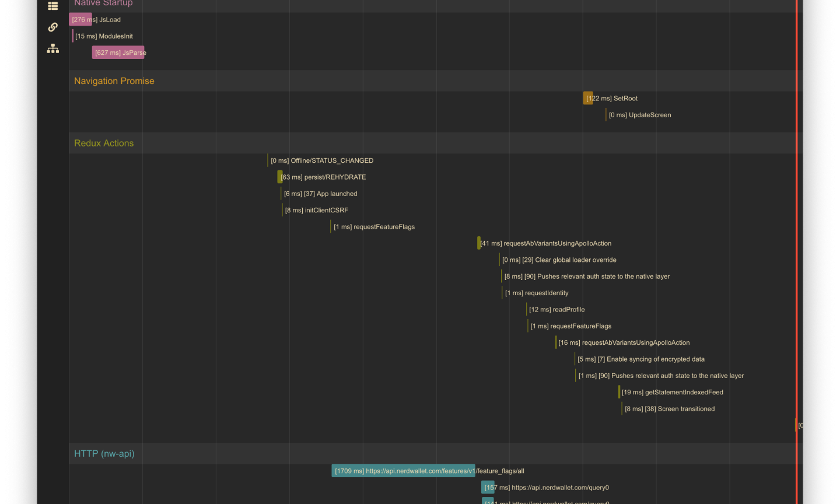The width and height of the screenshot is (840, 504).
Task: Select the 12 ms readProfile entry
Action: (x=556, y=310)
